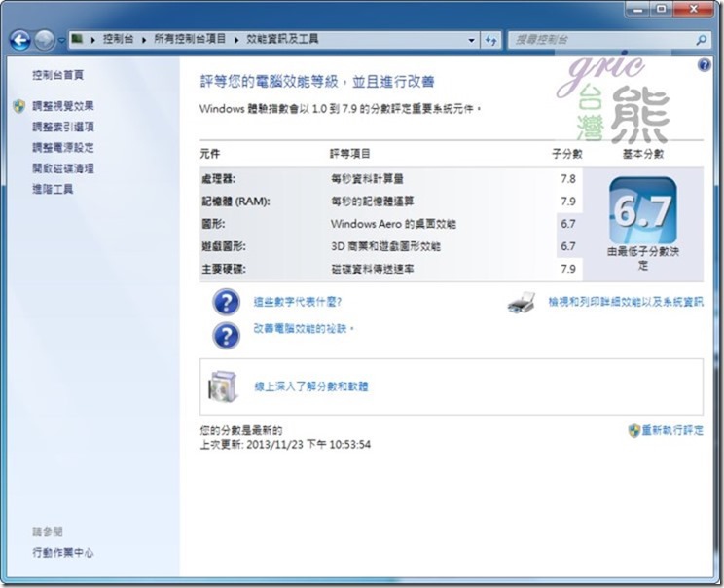Open 調整索引選項 link
The image size is (724, 588).
[63, 127]
